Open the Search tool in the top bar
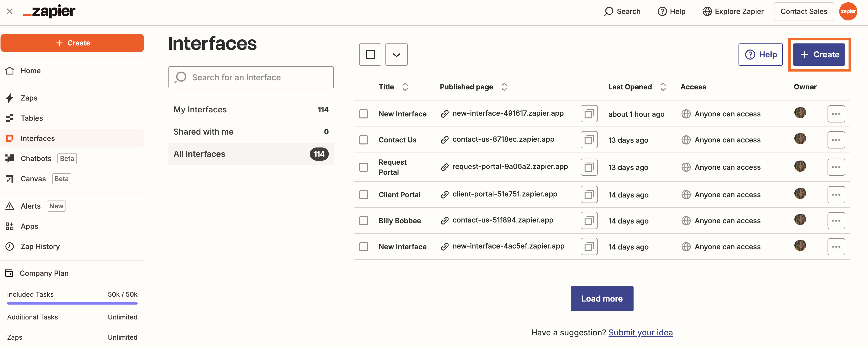Screen dimensions: 868x348 click(622, 11)
